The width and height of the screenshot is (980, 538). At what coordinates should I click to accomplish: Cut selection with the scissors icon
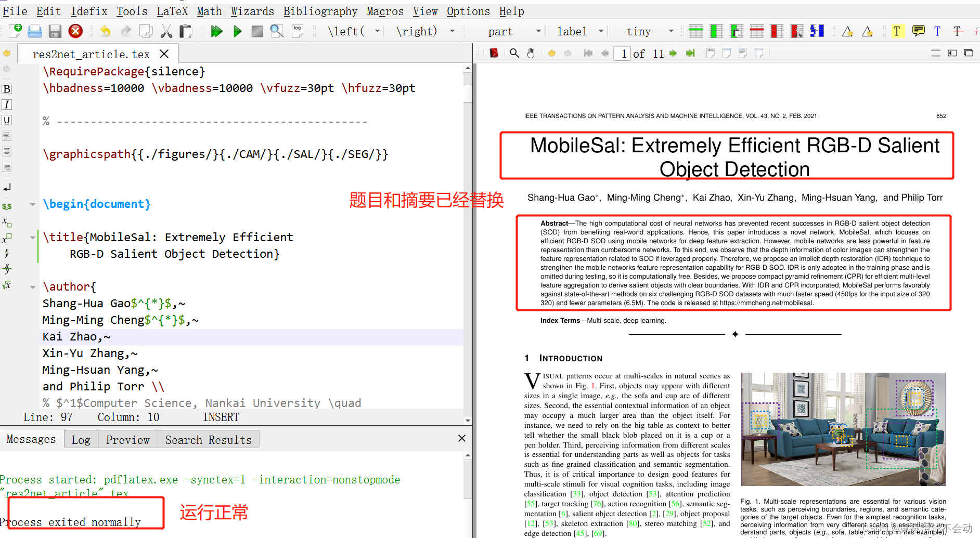coord(166,32)
